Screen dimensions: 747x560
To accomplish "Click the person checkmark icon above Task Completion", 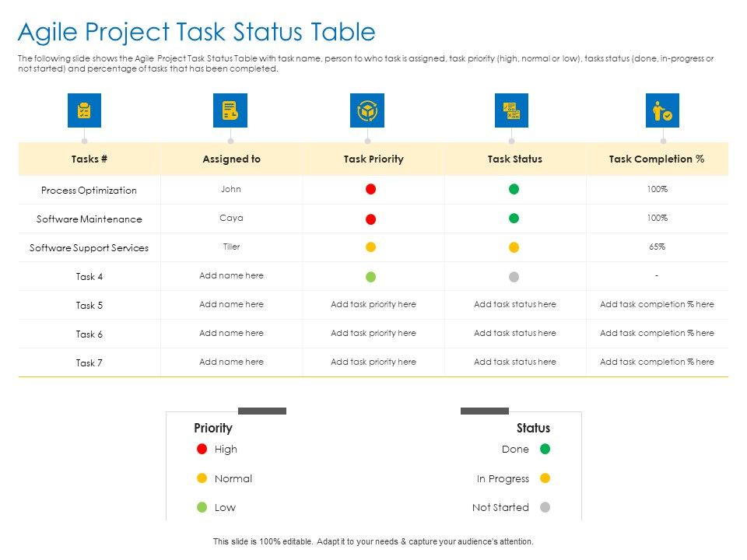I will (x=663, y=110).
